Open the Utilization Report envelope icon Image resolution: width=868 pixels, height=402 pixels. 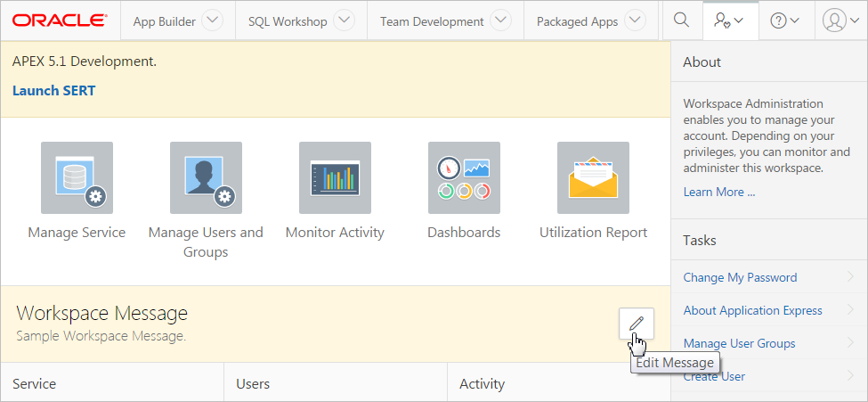click(x=593, y=177)
